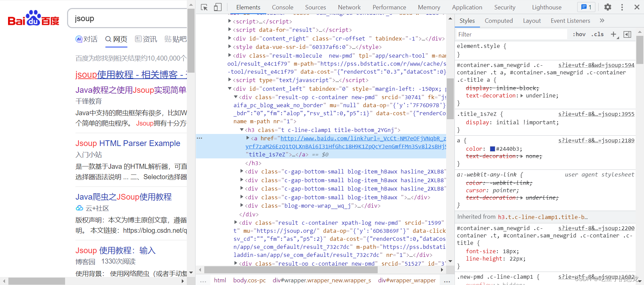This screenshot has width=644, height=285.
Task: Click the #2440b3 color swatch
Action: (492, 149)
